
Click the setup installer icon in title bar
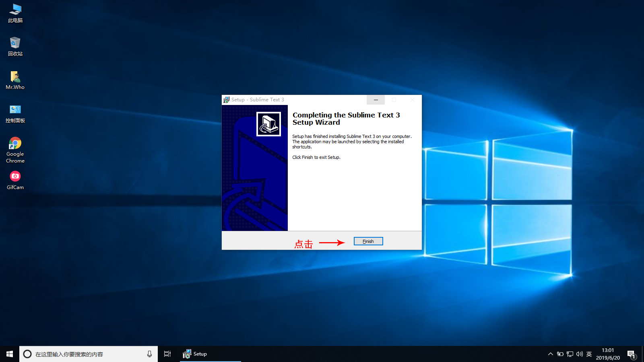click(x=226, y=100)
